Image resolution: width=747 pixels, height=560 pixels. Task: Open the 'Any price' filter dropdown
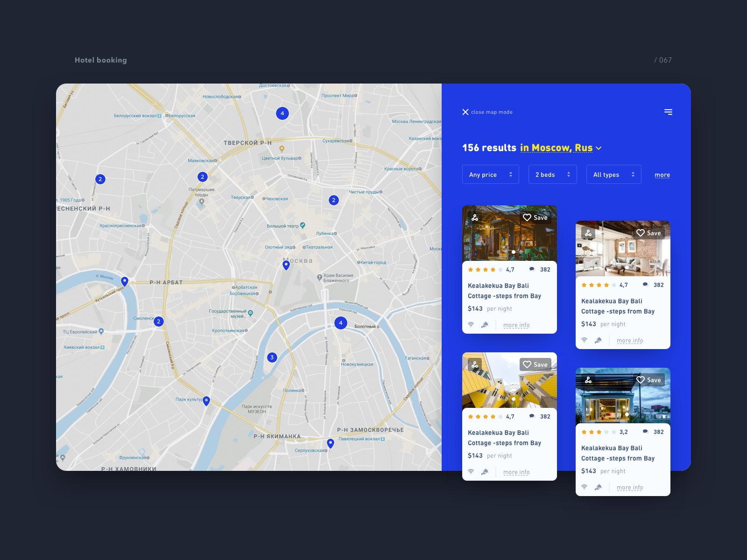point(491,175)
